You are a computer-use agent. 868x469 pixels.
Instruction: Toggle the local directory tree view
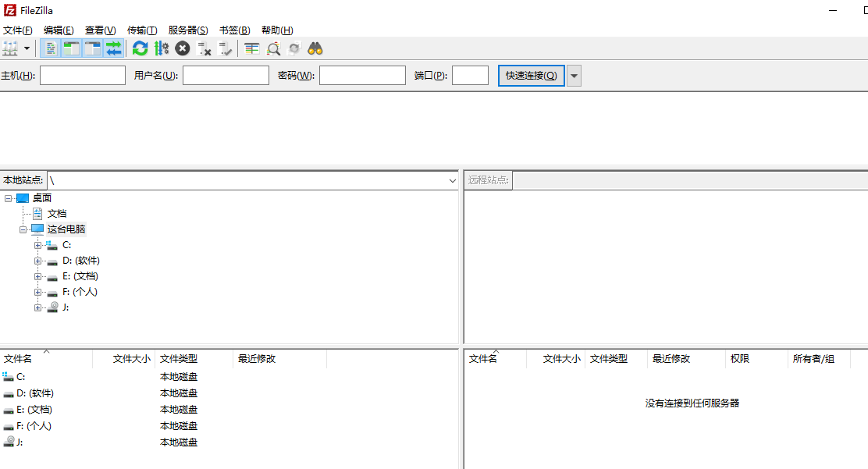coord(70,48)
